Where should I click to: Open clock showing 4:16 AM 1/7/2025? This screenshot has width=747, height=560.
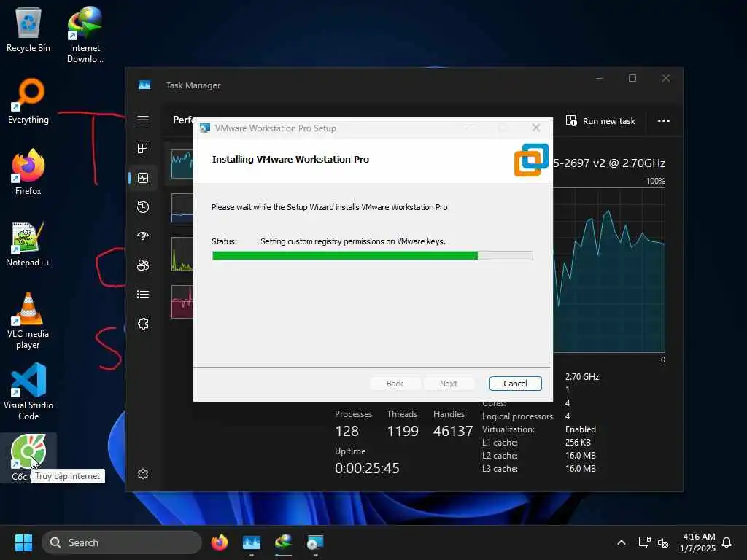pos(698,542)
